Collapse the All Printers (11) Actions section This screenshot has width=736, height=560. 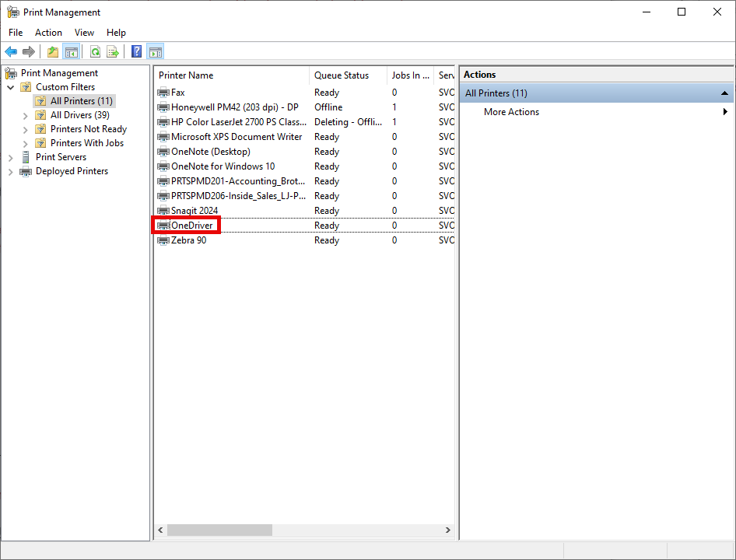coord(724,93)
